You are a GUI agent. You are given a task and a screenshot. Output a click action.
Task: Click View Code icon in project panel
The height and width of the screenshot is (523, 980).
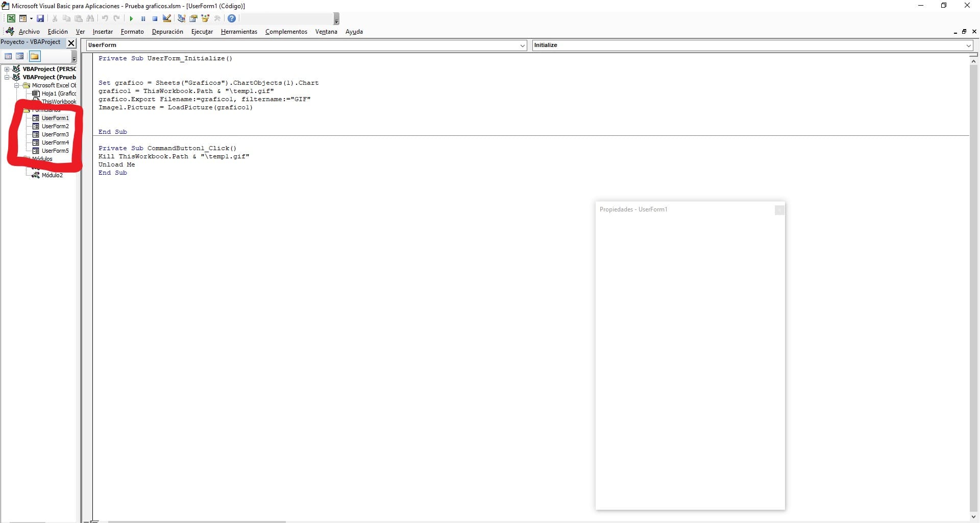[8, 56]
